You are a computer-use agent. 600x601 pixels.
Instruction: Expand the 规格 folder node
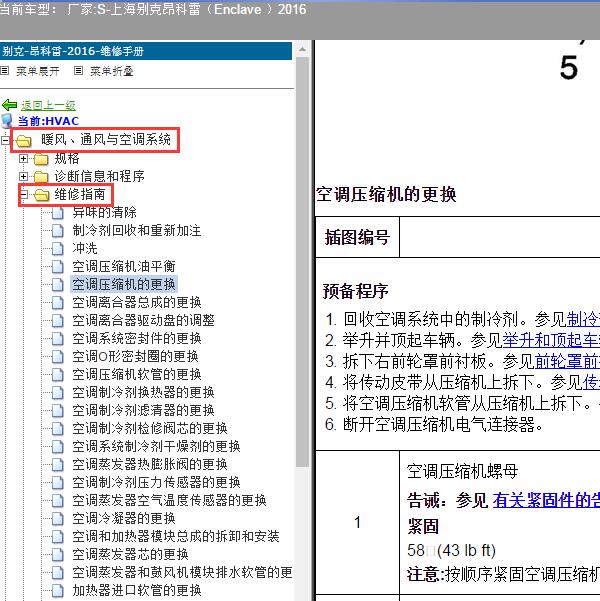[23, 158]
